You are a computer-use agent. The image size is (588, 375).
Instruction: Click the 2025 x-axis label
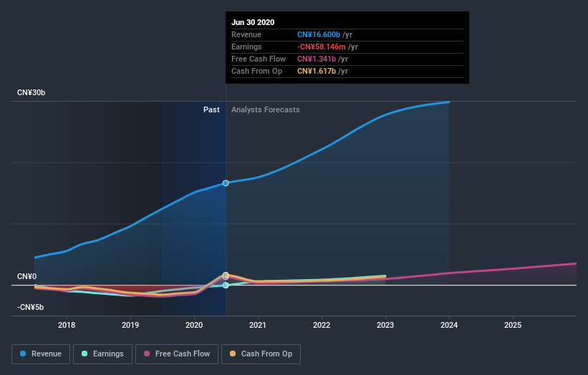pyautogui.click(x=513, y=325)
